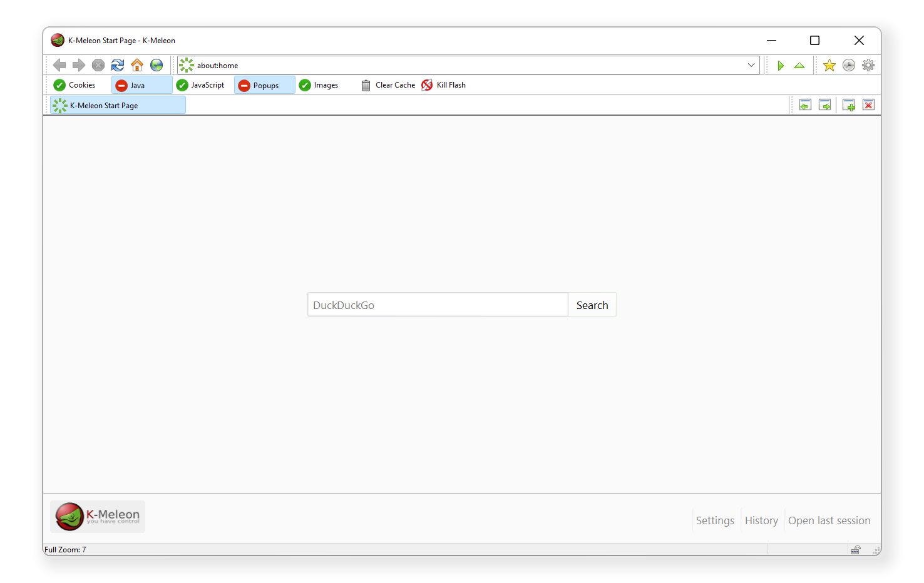Open history via the clock icon
Viewport: 924px width, 583px height.
849,65
